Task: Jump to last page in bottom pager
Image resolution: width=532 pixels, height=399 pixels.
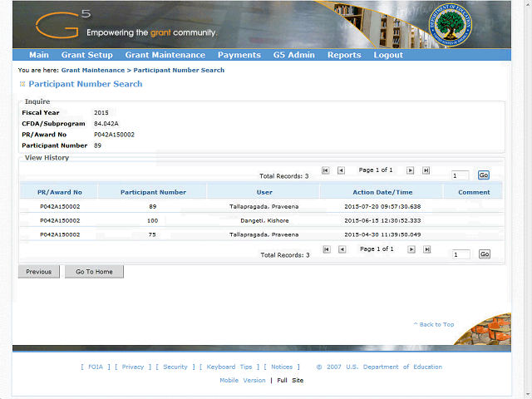Action: click(426, 249)
